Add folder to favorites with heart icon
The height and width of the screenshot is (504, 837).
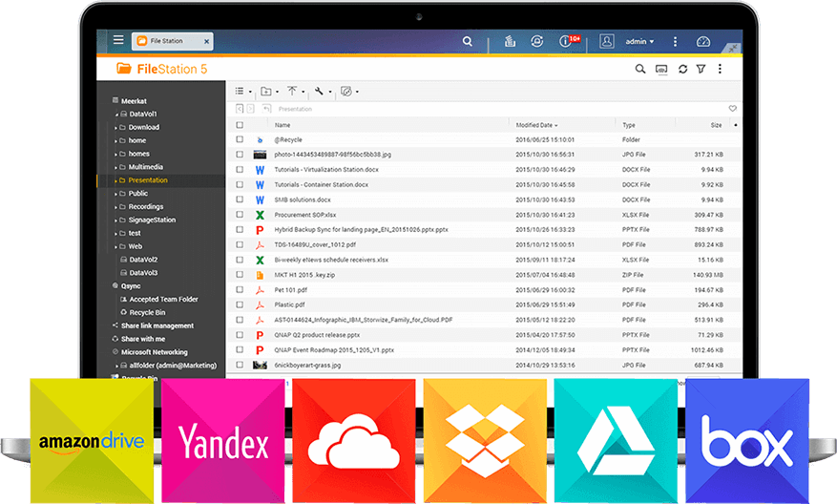(732, 109)
